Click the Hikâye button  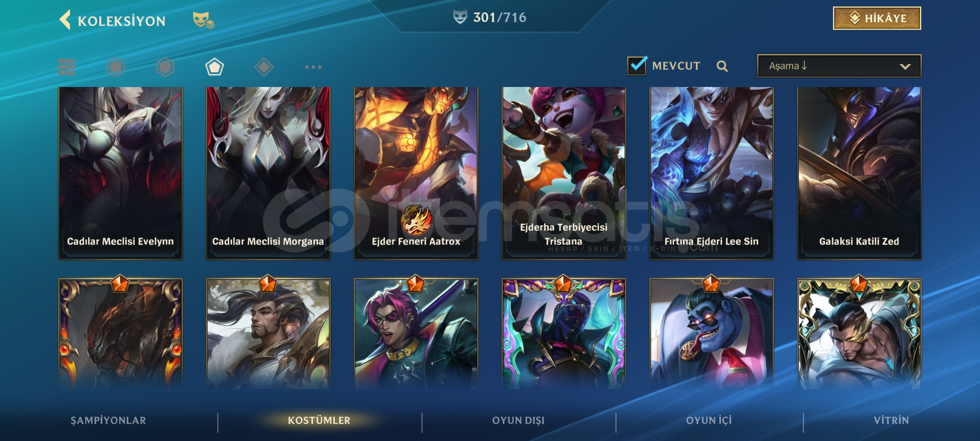click(x=877, y=18)
